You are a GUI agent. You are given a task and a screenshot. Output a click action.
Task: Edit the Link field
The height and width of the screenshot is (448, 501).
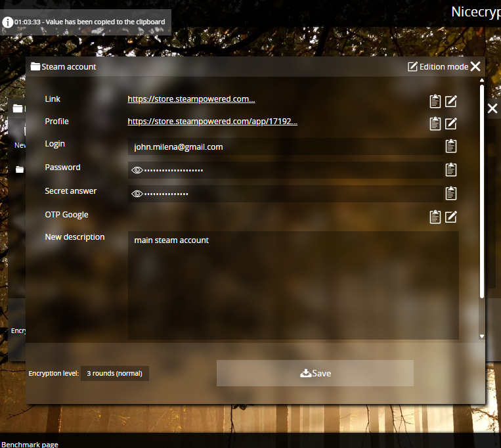[451, 101]
